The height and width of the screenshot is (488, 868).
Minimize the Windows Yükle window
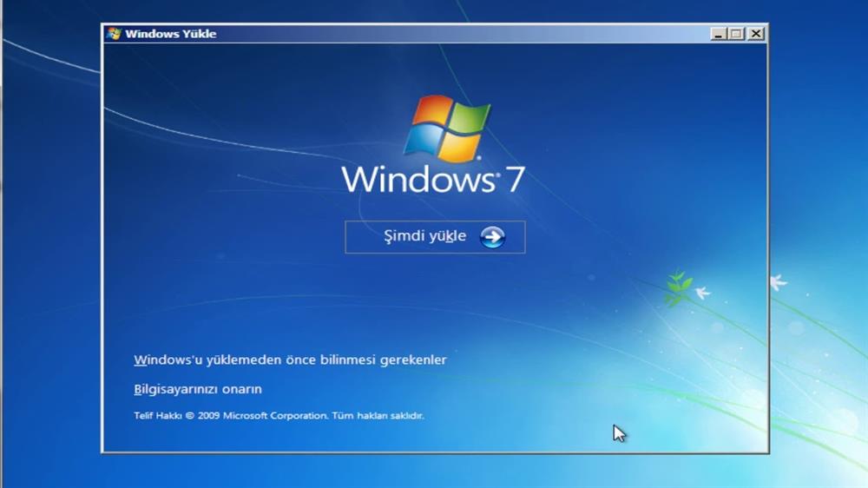tap(719, 34)
